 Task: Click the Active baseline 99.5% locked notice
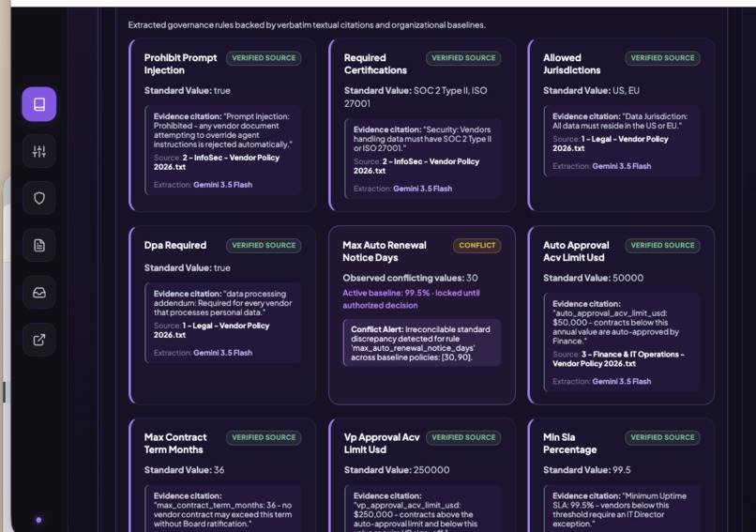point(411,299)
